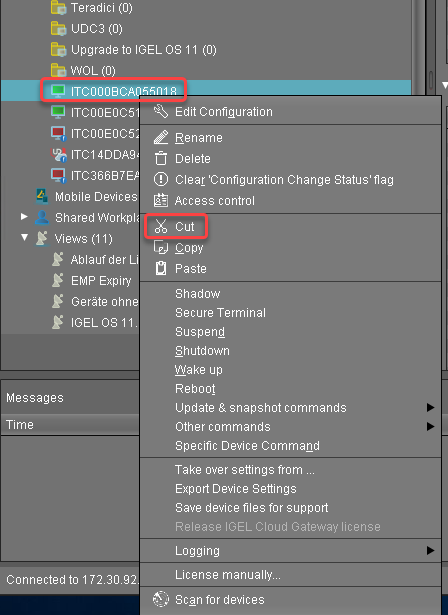448x615 pixels.
Task: Open the Other commands submenu arrow
Action: (430, 426)
